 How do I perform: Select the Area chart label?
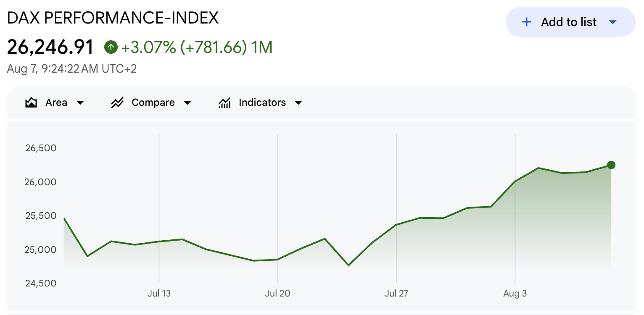pos(56,102)
